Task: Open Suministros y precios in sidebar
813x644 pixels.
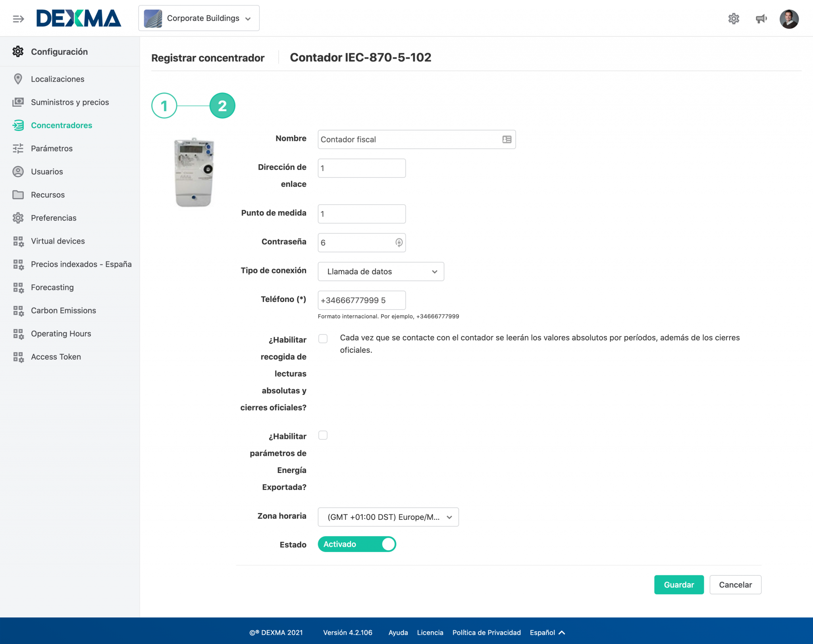Action: click(x=70, y=102)
